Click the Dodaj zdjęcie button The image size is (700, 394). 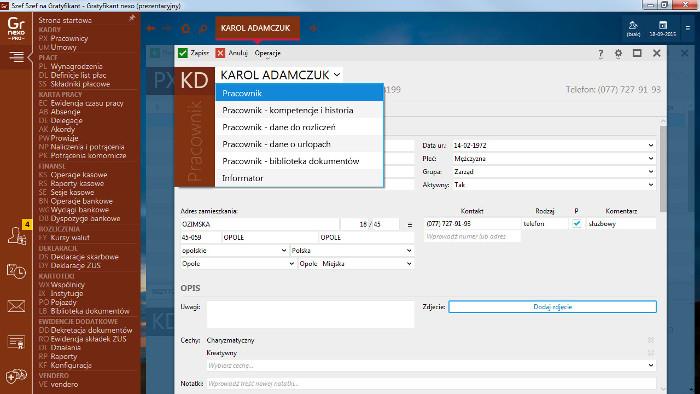tap(553, 307)
